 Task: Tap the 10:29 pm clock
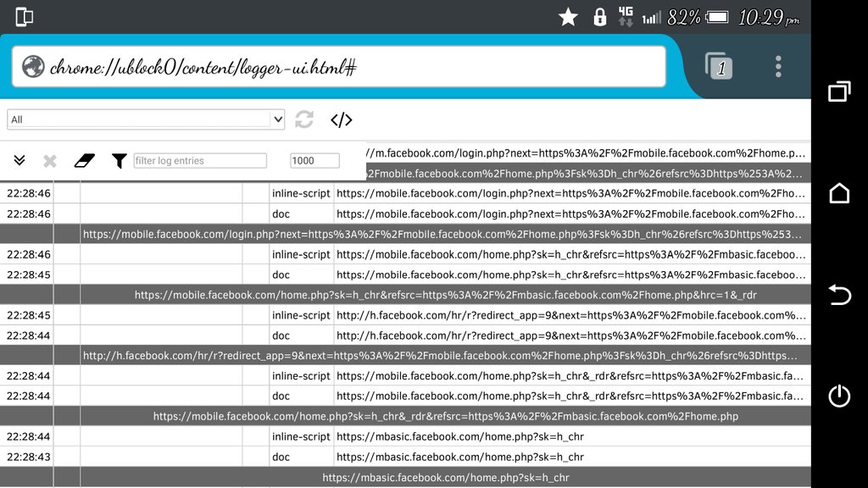pos(768,18)
